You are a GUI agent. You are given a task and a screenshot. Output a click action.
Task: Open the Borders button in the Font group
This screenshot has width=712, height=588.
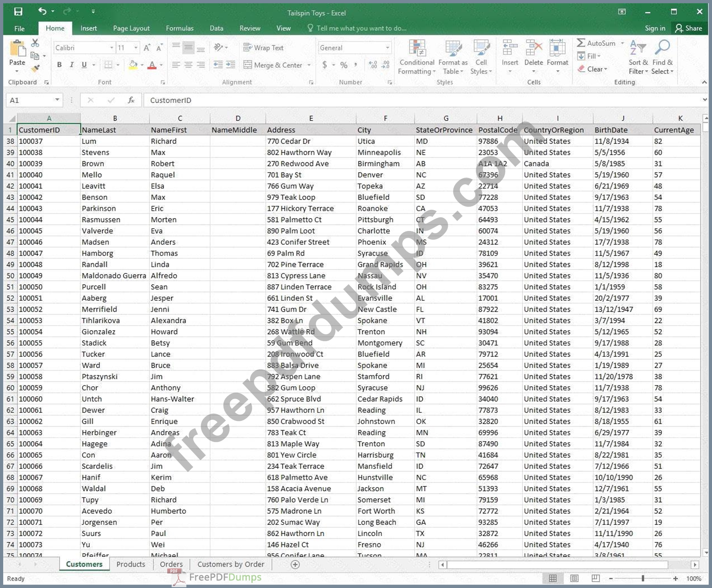click(x=108, y=65)
